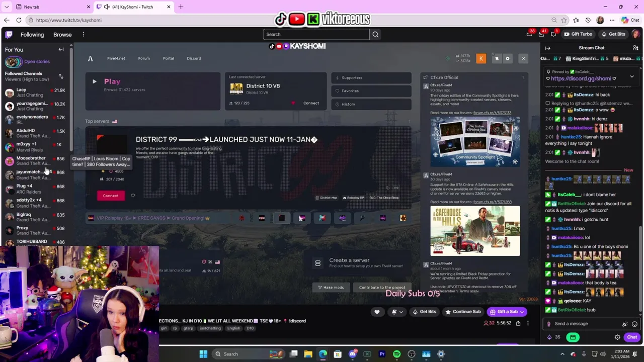The height and width of the screenshot is (362, 644).
Task: Click the Continue Sub button
Action: 462,312
